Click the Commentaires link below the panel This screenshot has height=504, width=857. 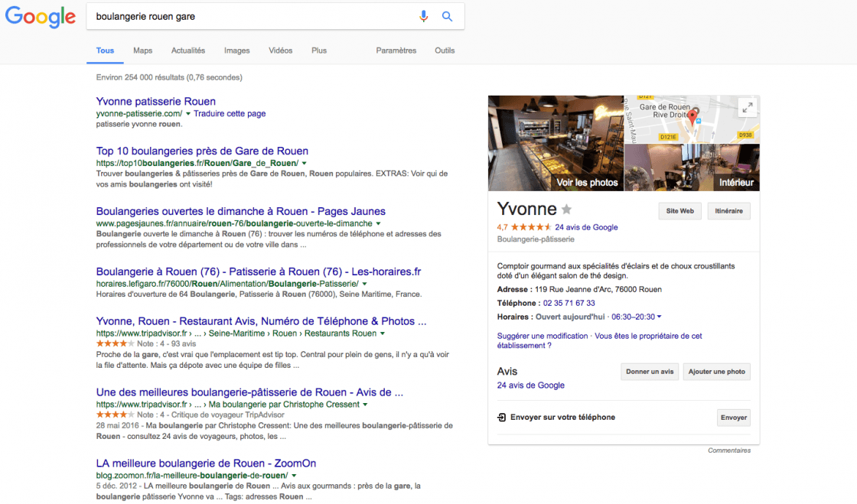[x=729, y=450]
